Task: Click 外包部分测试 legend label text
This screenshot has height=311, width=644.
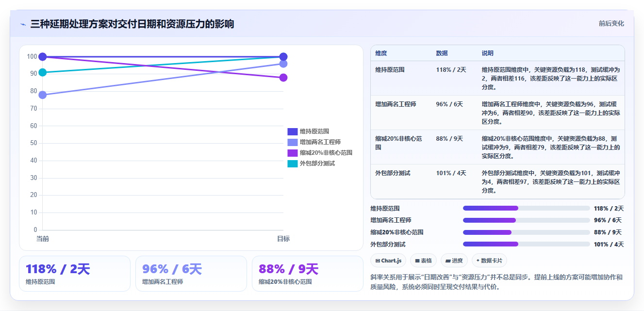Action: point(317,164)
